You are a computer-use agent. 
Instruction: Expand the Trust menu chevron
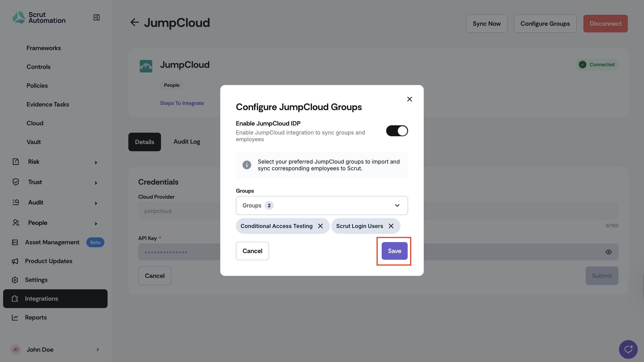[96, 183]
